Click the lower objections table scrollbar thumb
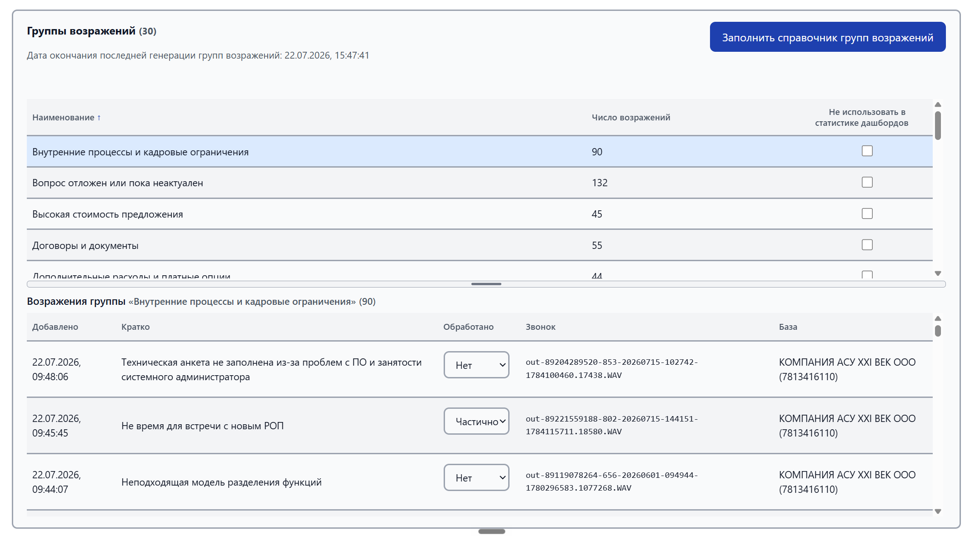This screenshot has height=536, width=980. coord(938,331)
